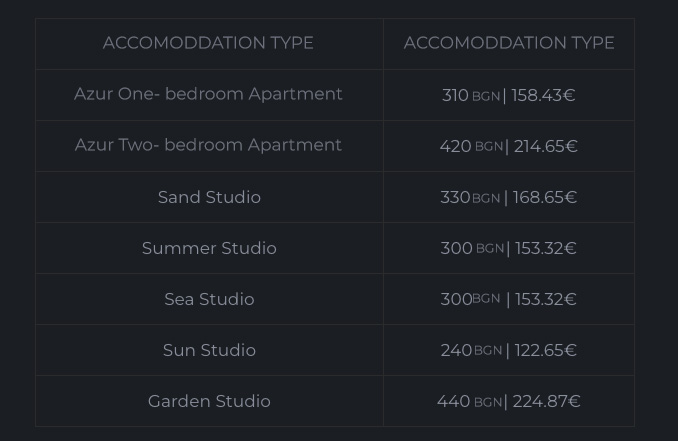Click the 310 BGN | 158.43€ price
The height and width of the screenshot is (441, 678).
coord(508,95)
